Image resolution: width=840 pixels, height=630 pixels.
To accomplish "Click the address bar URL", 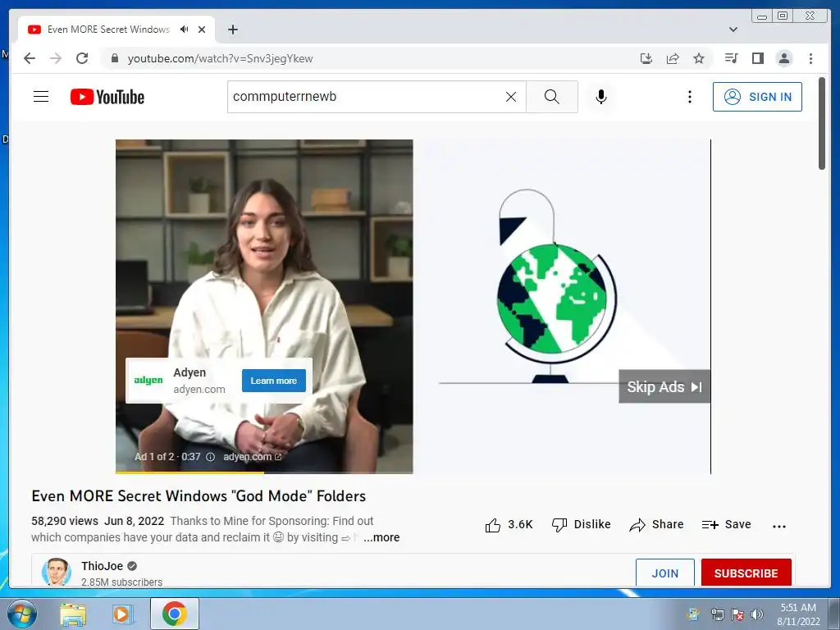I will [x=220, y=58].
